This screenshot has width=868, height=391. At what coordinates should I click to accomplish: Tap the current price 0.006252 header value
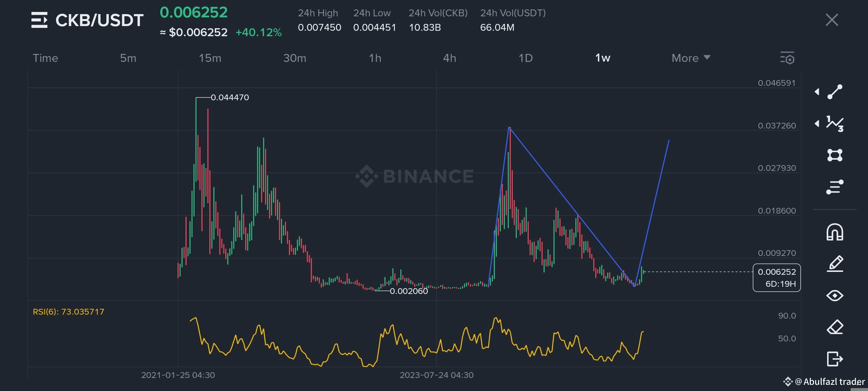(193, 13)
